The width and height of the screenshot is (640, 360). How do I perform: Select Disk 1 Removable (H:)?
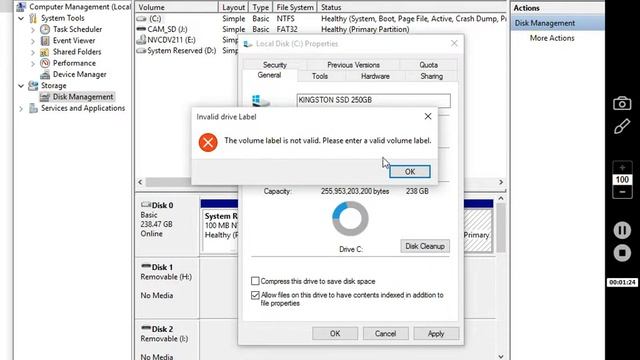tap(167, 288)
